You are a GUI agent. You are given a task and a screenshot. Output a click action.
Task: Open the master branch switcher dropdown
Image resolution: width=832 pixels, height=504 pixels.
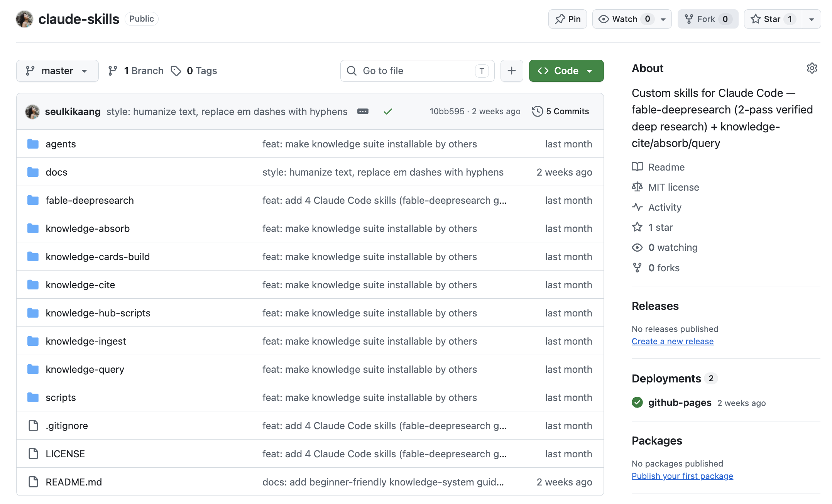click(57, 71)
